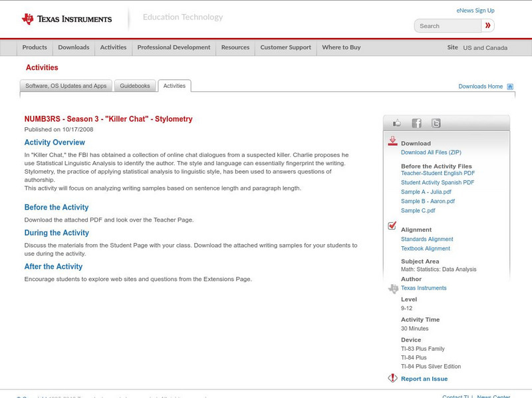The height and width of the screenshot is (398, 532).
Task: Click the Published on 10/17/2008 text
Action: (x=59, y=129)
